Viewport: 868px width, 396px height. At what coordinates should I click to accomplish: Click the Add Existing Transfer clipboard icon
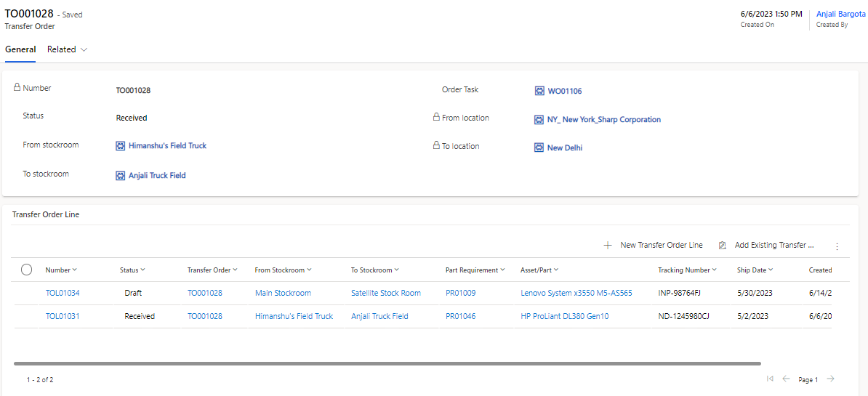tap(722, 245)
